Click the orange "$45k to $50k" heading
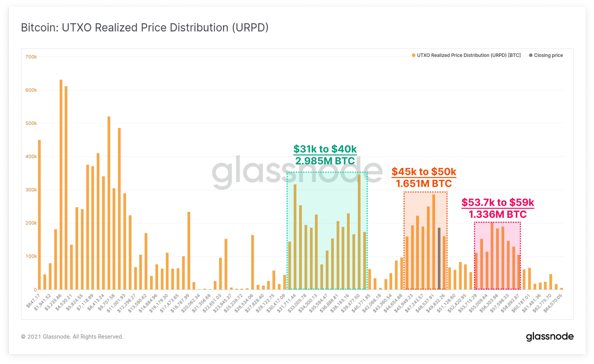Image resolution: width=594 pixels, height=364 pixels. [x=423, y=171]
